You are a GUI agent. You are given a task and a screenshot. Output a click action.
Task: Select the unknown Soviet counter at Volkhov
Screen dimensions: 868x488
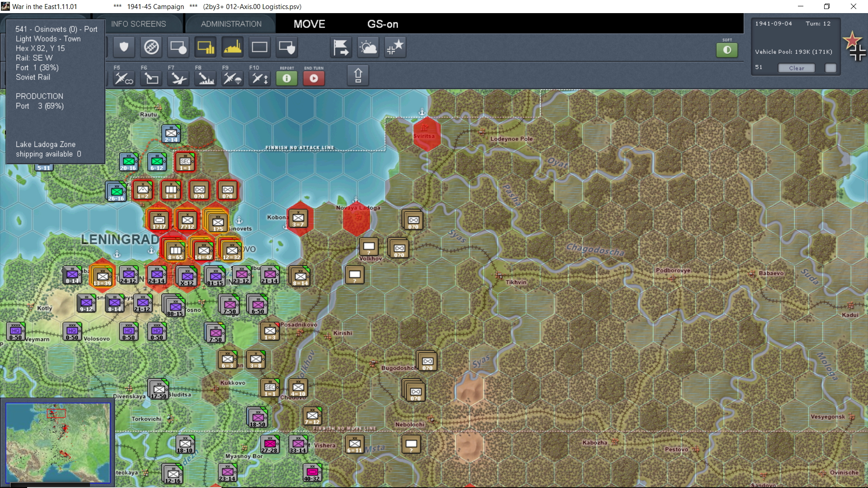[369, 247]
